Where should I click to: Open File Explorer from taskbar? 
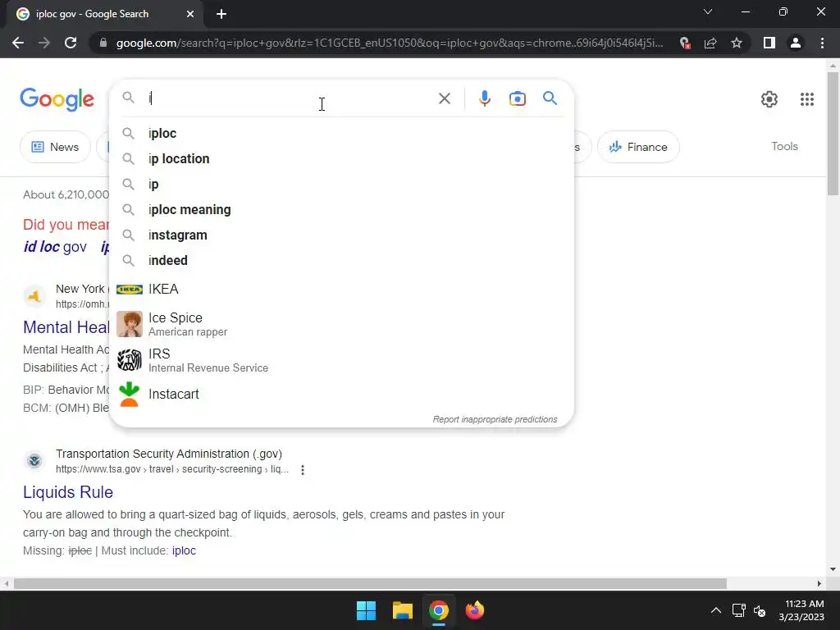click(x=402, y=610)
